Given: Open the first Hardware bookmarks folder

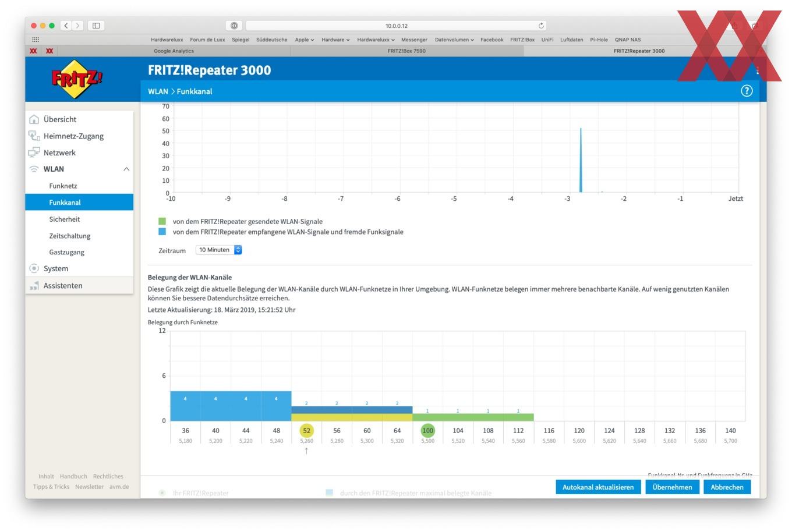Looking at the screenshot, I should coord(335,40).
